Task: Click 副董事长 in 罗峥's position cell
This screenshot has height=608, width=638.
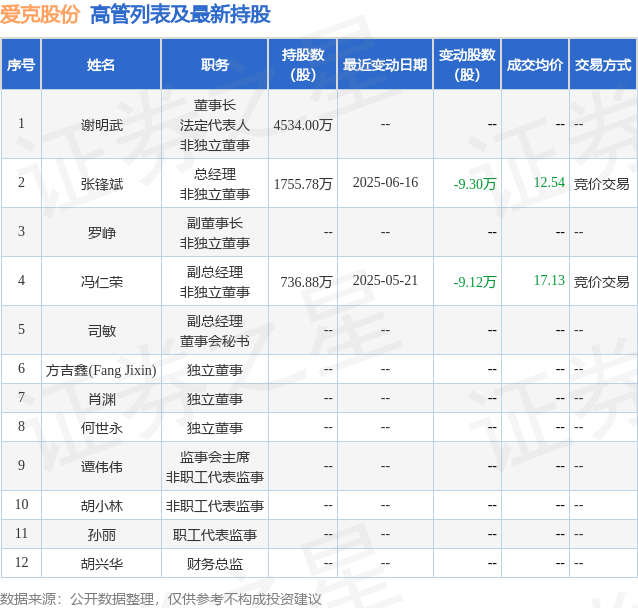Action: click(x=215, y=223)
